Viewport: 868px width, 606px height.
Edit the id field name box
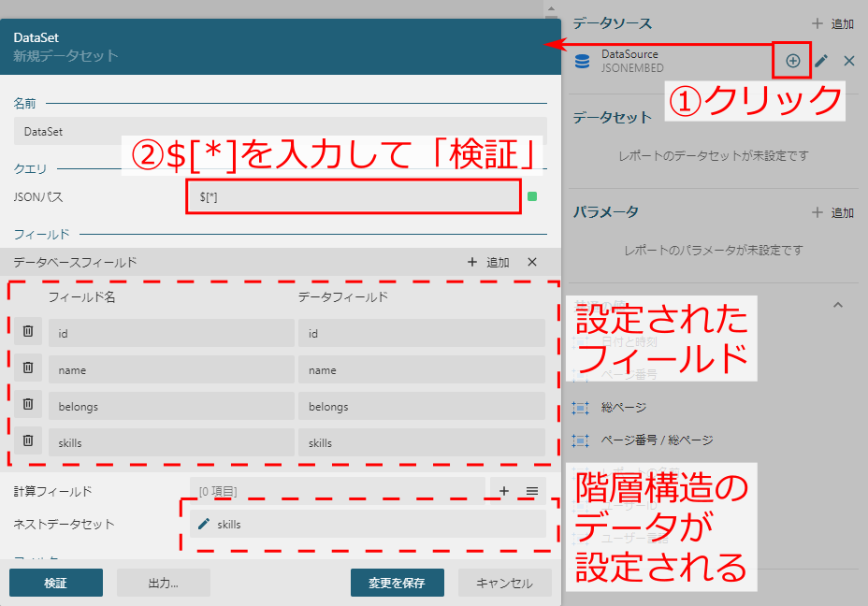point(171,333)
